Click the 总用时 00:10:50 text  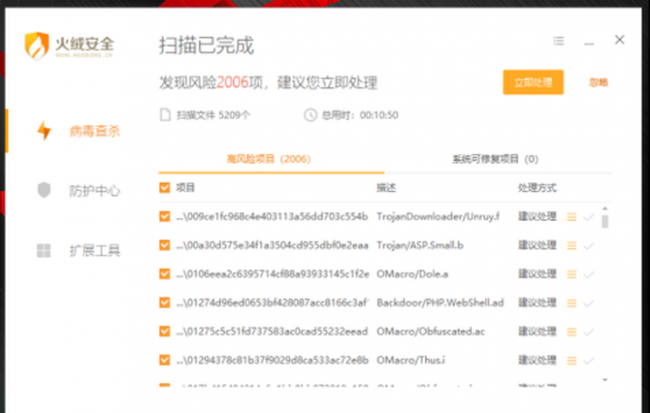pos(360,115)
